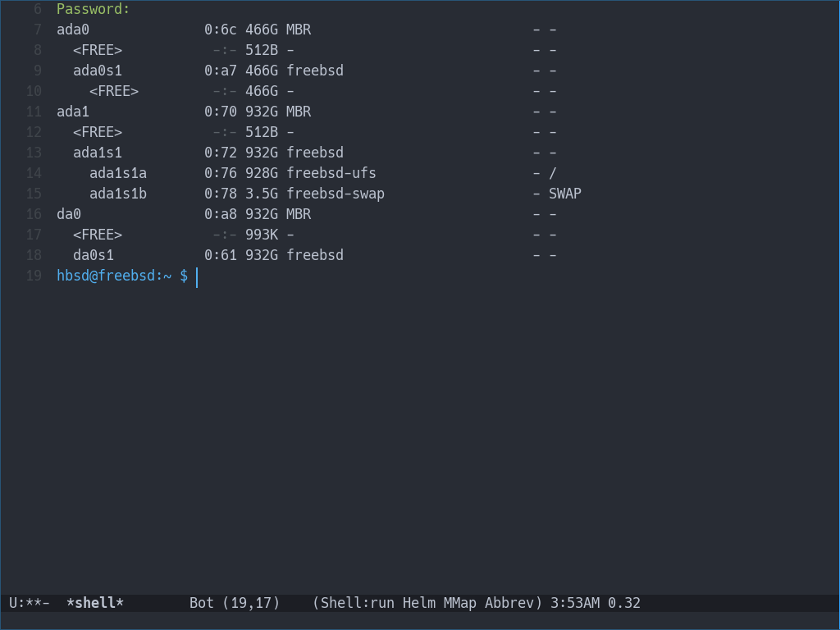Click line number 16 in the margin

pyautogui.click(x=34, y=214)
